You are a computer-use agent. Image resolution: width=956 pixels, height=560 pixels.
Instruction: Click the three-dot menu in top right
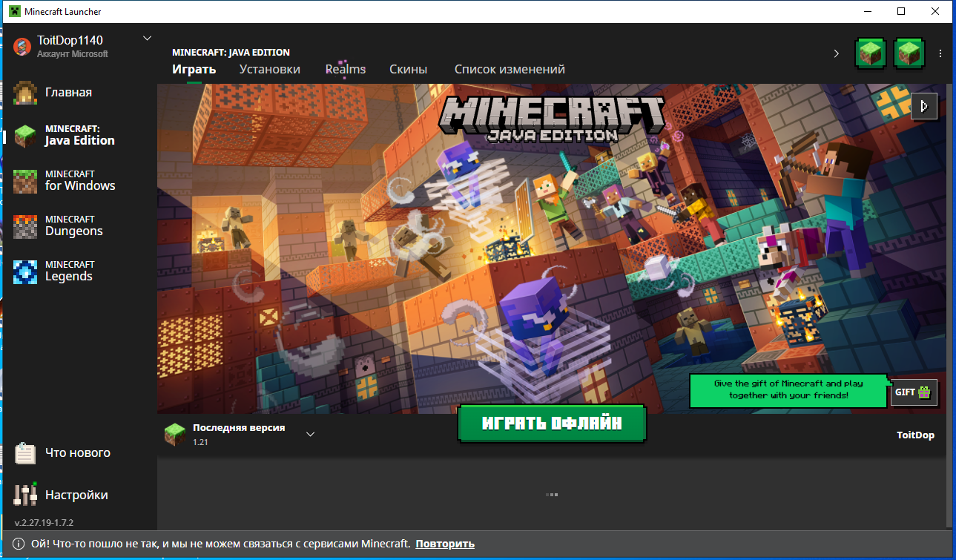point(940,53)
